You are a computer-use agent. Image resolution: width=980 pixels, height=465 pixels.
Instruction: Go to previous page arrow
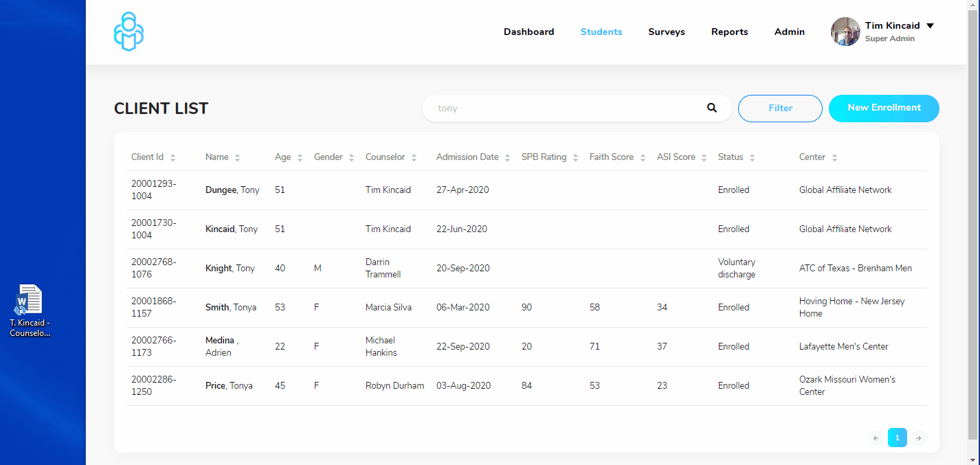[876, 438]
